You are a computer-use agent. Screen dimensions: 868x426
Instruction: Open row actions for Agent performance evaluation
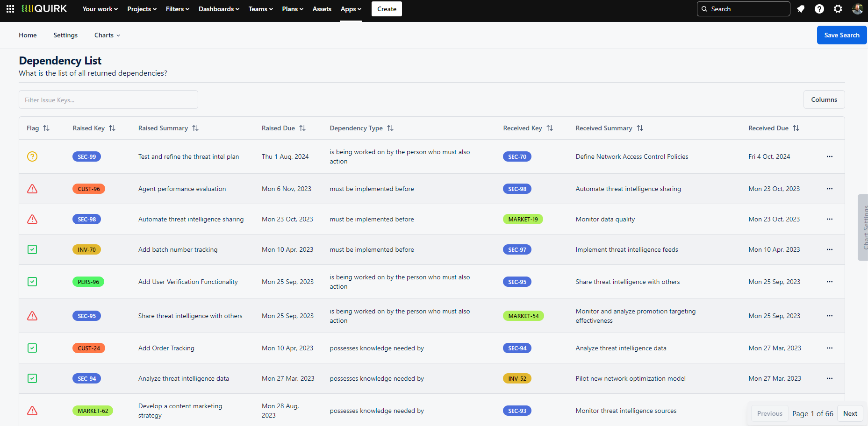tap(830, 189)
